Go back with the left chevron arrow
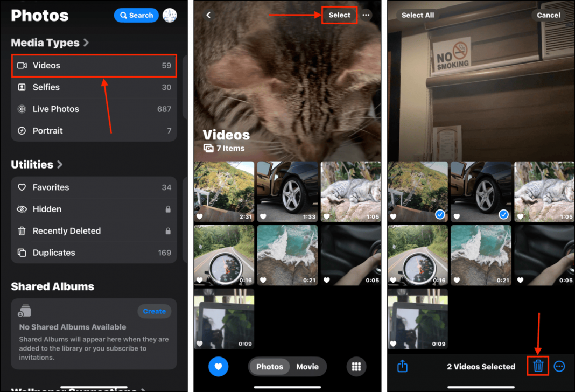The image size is (575, 392). pos(208,15)
